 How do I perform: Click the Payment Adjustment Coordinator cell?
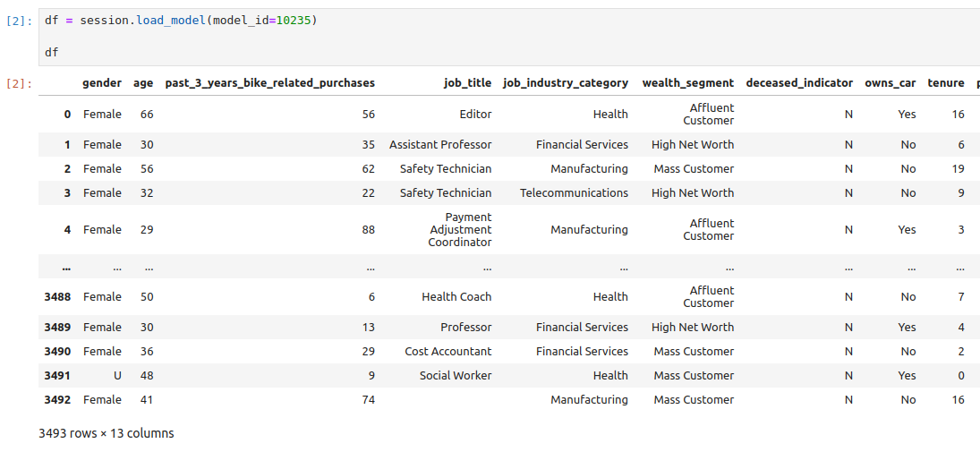pyautogui.click(x=460, y=229)
